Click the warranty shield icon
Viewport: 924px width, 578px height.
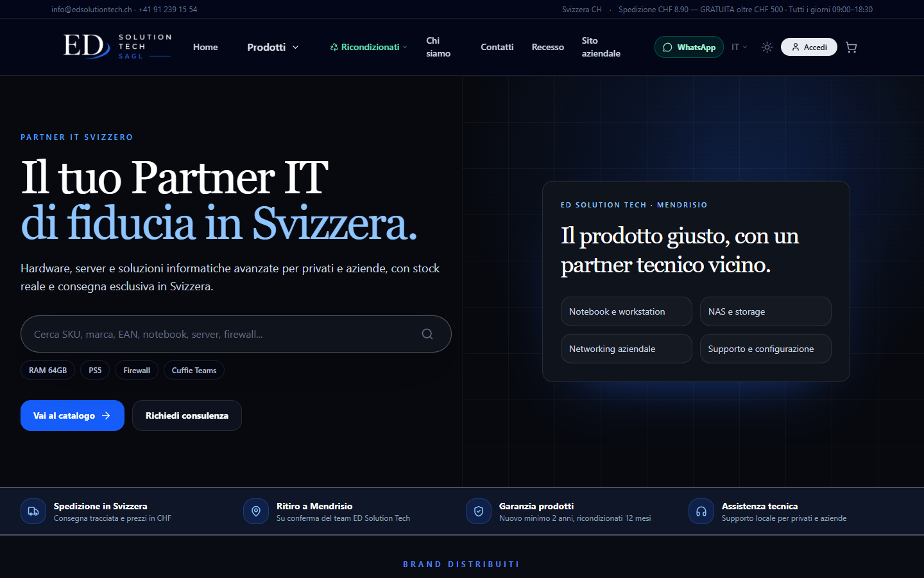point(479,511)
